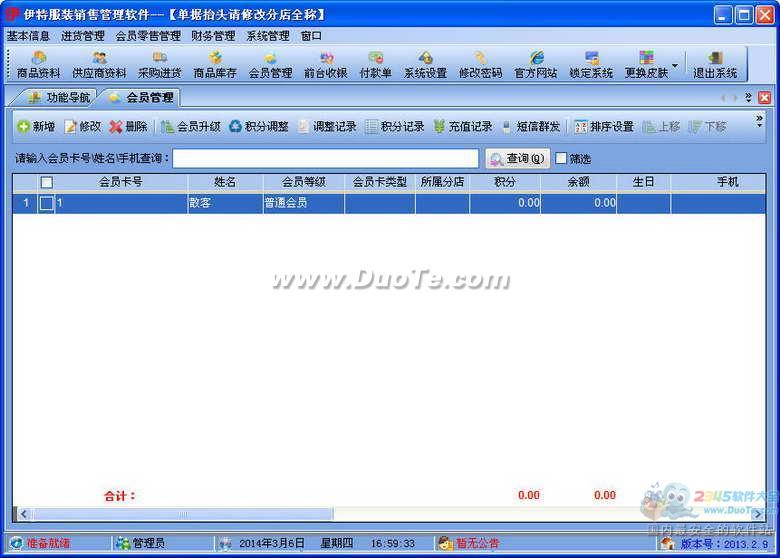780x558 pixels.
Task: Open 供应商资料 toolbar icon
Action: pyautogui.click(x=99, y=65)
